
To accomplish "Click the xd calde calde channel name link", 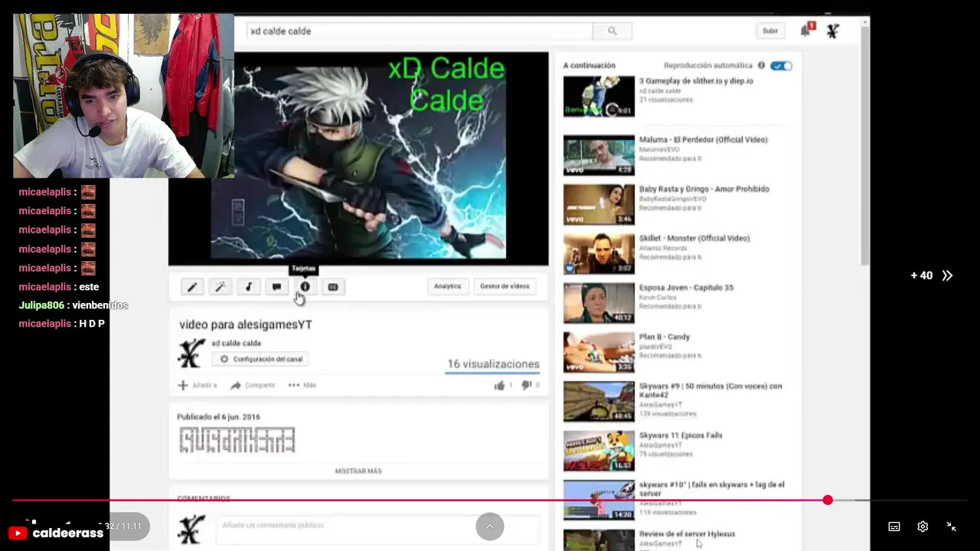I will pos(236,344).
